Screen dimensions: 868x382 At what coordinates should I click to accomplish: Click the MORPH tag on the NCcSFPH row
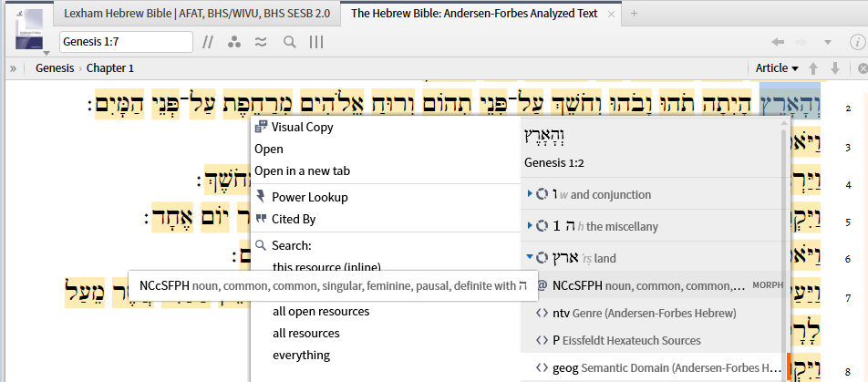[768, 285]
